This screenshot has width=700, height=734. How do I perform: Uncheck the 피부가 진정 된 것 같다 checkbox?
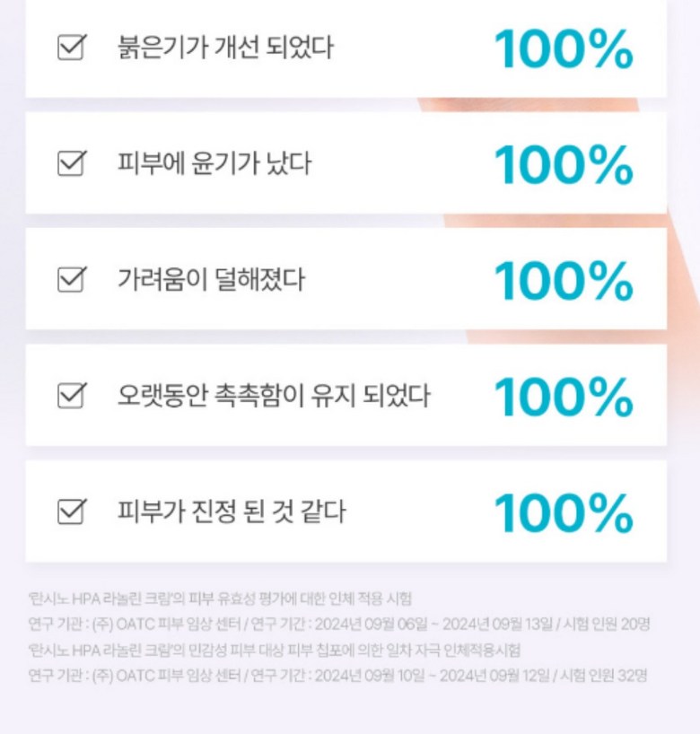tap(71, 512)
